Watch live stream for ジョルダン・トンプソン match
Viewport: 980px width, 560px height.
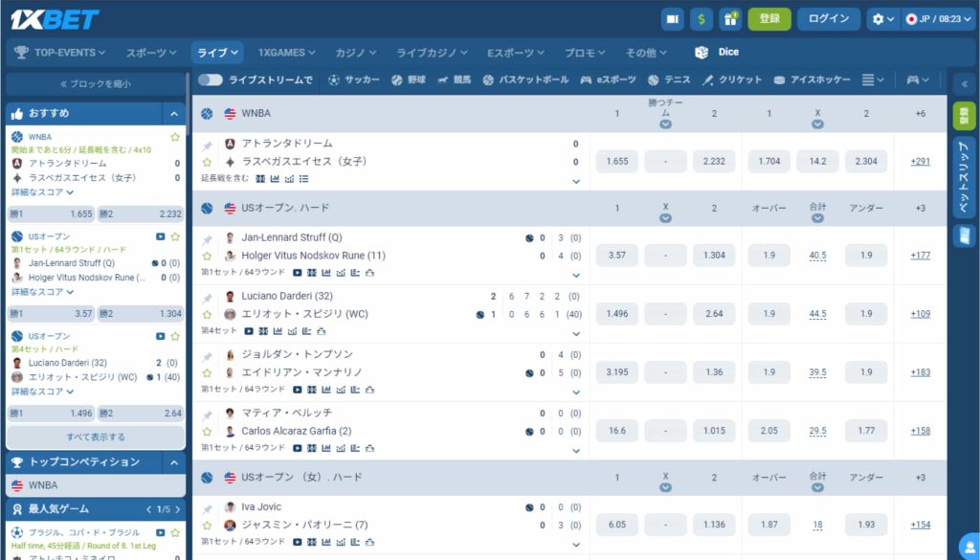[x=298, y=390]
